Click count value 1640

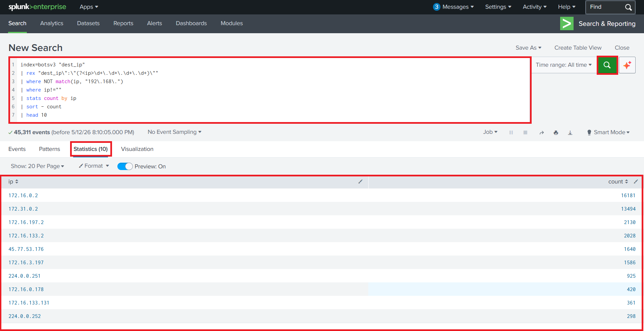click(630, 249)
